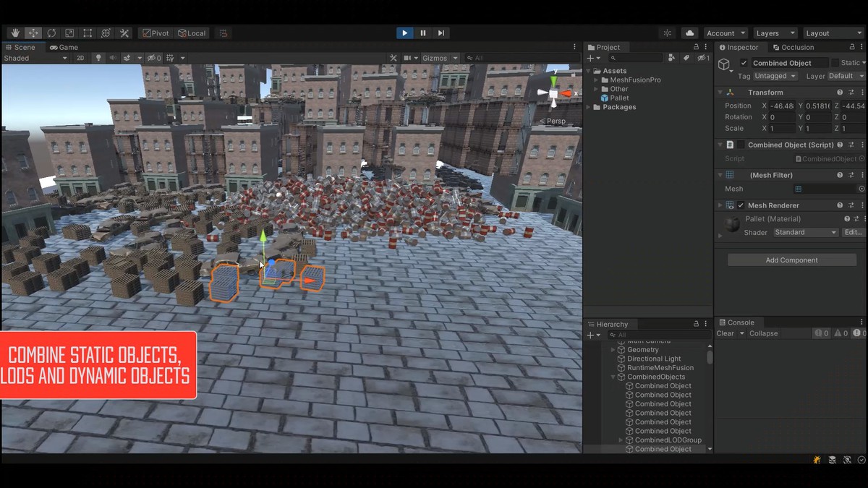Select the Move tool
The width and height of the screenshot is (868, 488).
33,33
